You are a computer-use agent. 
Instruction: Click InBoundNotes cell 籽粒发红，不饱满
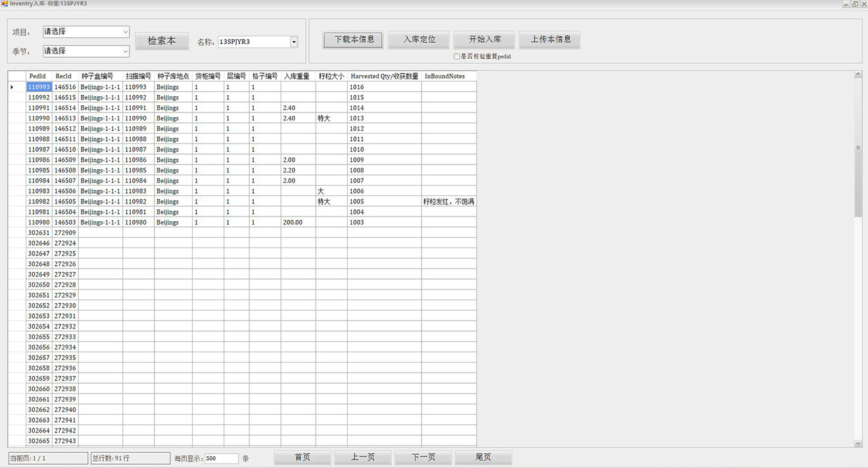click(449, 201)
